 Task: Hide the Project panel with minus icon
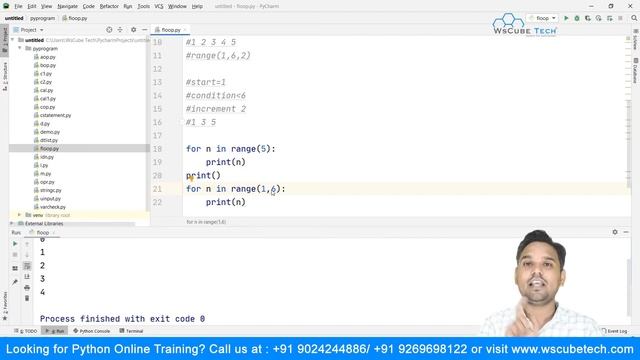click(x=144, y=30)
